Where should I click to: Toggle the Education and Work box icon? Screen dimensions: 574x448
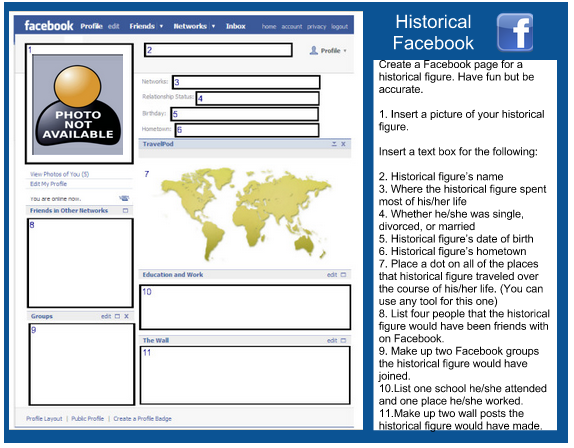pos(343,275)
